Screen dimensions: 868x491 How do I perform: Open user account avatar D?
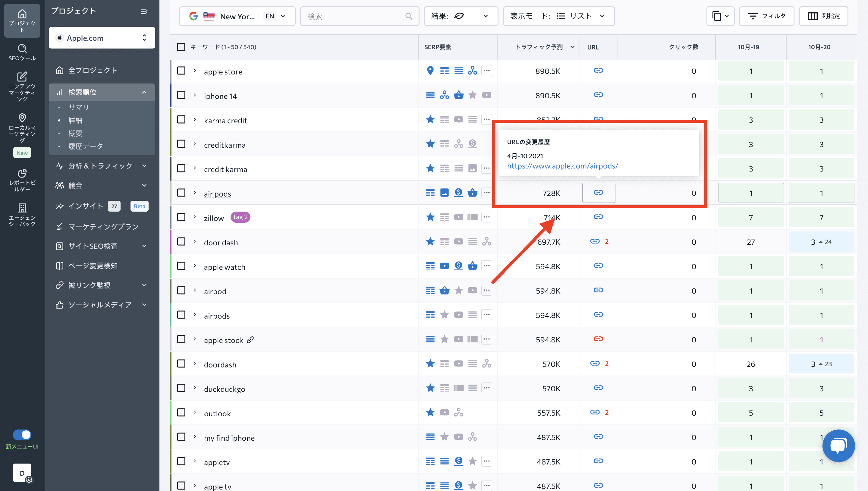(22, 473)
